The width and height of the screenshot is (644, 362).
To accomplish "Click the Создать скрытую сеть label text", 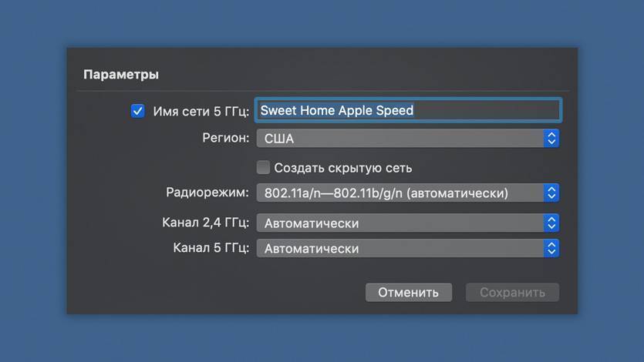I will click(x=343, y=168).
